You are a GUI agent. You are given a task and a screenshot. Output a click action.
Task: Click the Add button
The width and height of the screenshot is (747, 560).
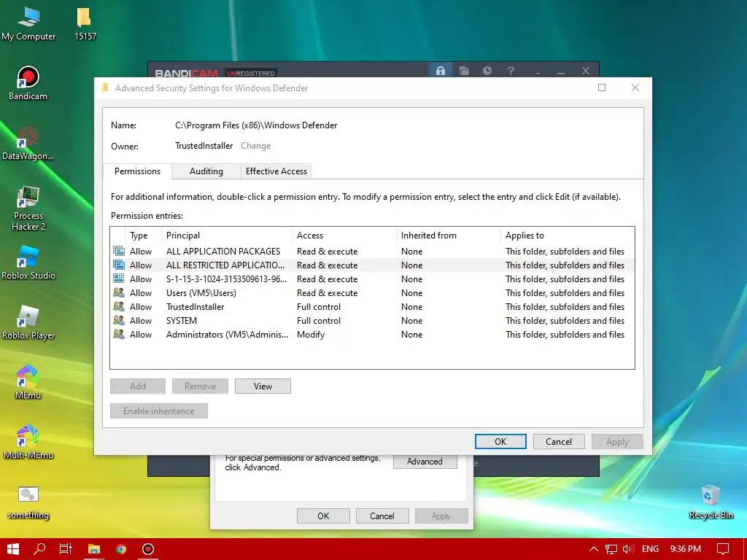point(138,386)
